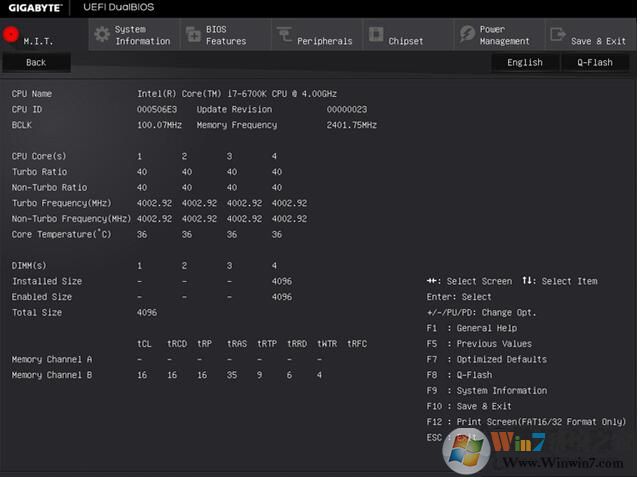Select the Chipset tab
This screenshot has width=640, height=477.
click(x=408, y=35)
